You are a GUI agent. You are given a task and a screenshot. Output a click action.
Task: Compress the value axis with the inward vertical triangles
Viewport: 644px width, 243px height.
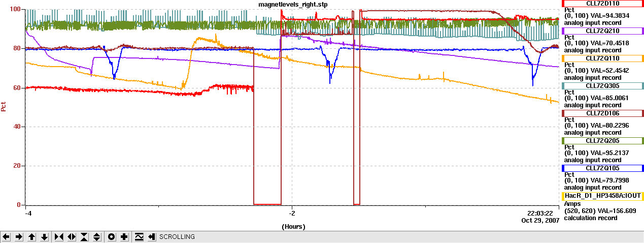coord(84,237)
